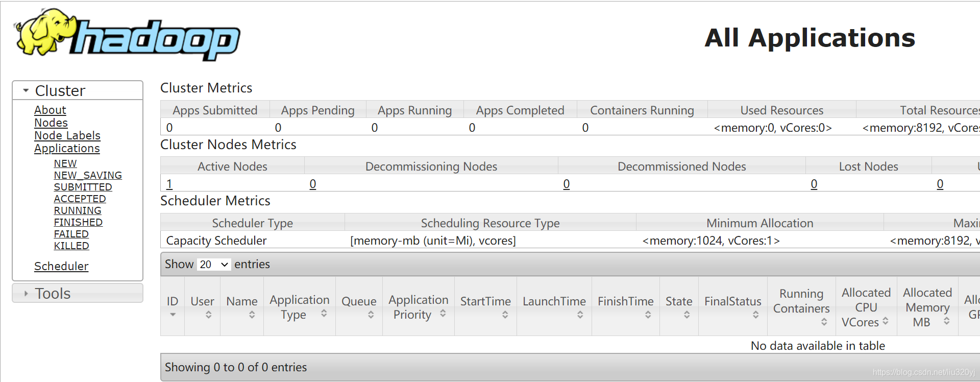
Task: Click 'Showing 0 to 0 of 0 entries' text
Action: coord(236,367)
